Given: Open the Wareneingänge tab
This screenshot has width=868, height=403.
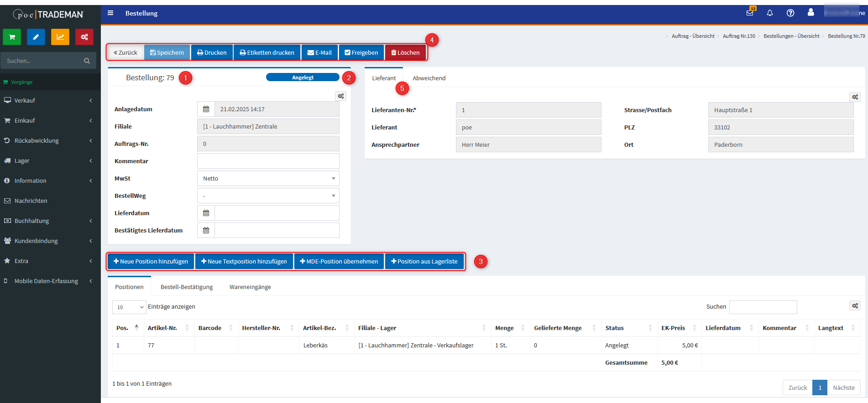Looking at the screenshot, I should (250, 287).
